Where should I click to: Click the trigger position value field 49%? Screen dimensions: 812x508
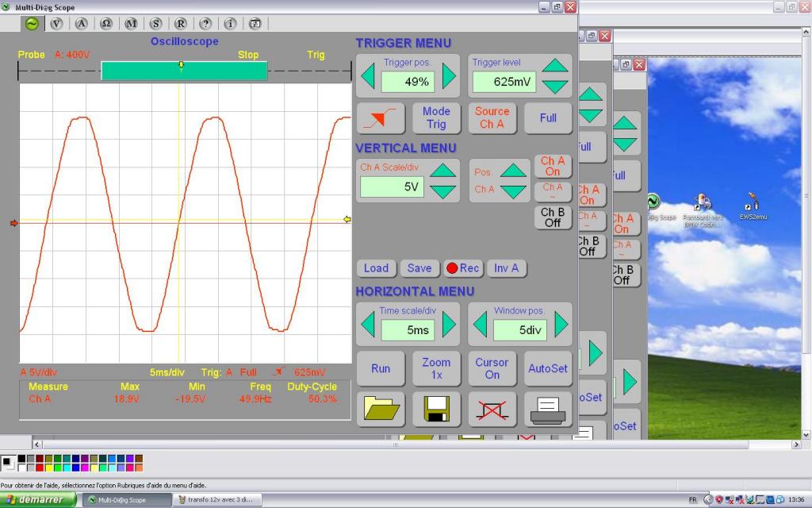(x=407, y=82)
